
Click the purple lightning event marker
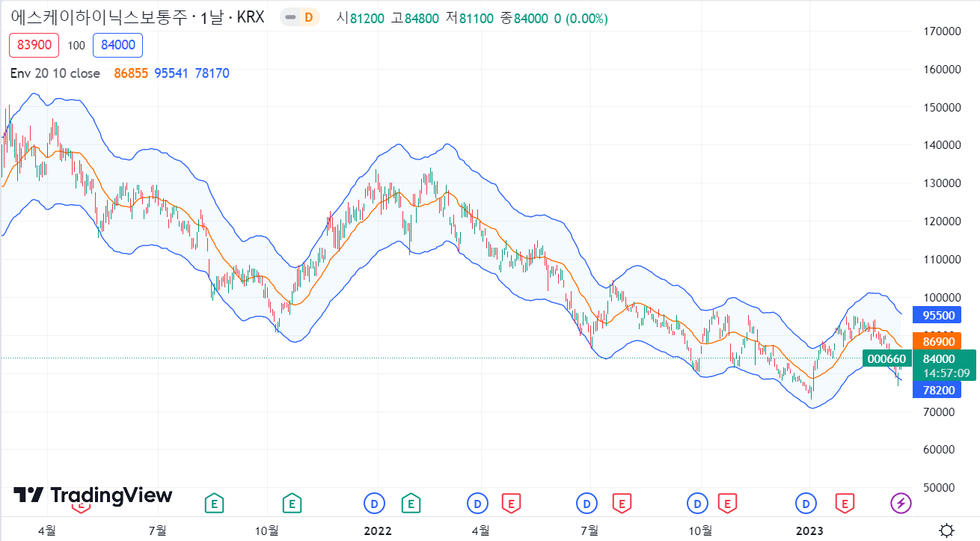pyautogui.click(x=901, y=504)
